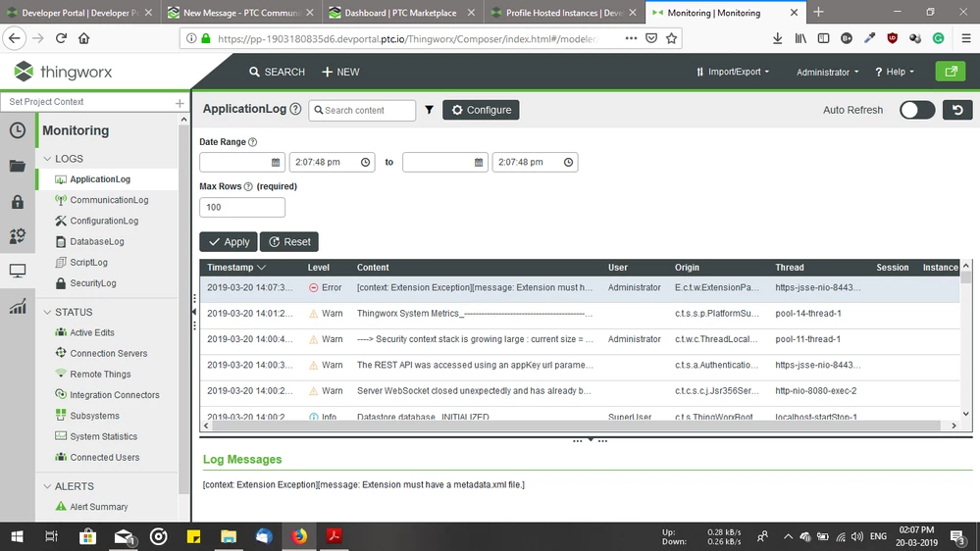Click the Firefox home button

coord(83,39)
